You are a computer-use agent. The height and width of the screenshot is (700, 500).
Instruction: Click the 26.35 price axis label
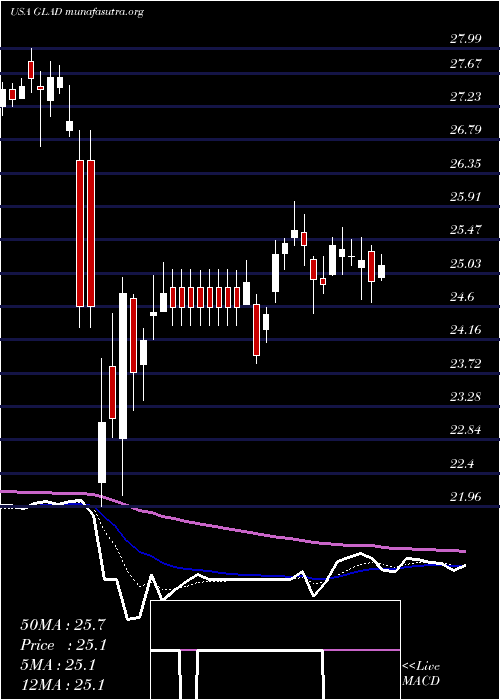click(465, 164)
